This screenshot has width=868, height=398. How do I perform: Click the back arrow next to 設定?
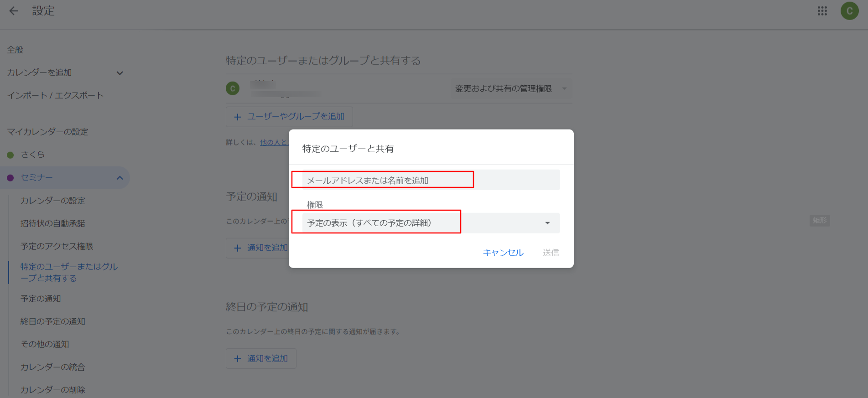point(14,11)
